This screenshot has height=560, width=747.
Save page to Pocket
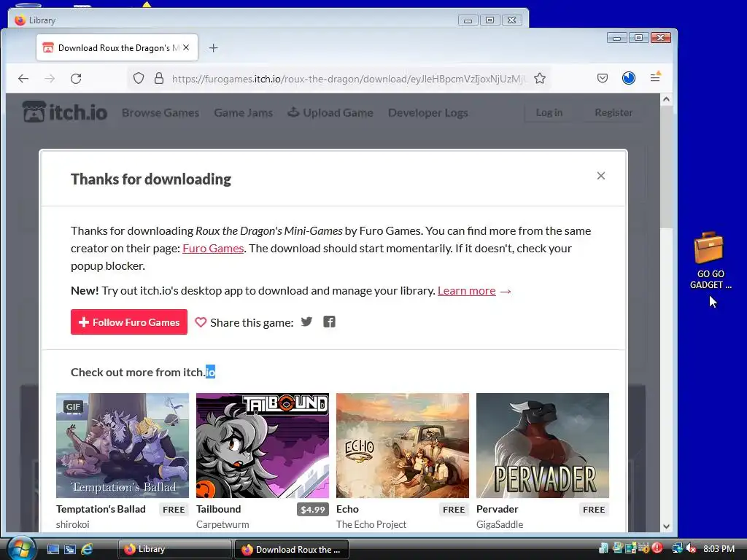[602, 78]
